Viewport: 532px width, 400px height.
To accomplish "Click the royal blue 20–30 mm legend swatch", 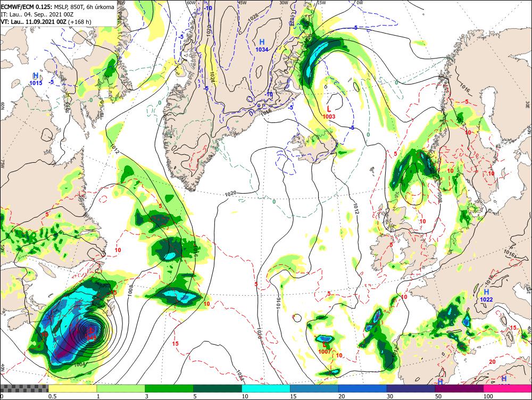I will pos(363,388).
